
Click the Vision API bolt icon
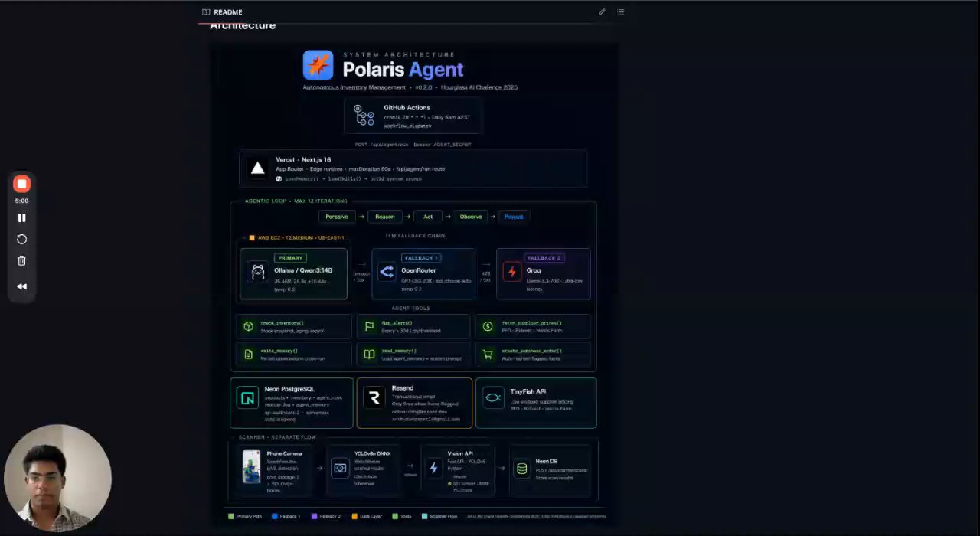(x=433, y=468)
